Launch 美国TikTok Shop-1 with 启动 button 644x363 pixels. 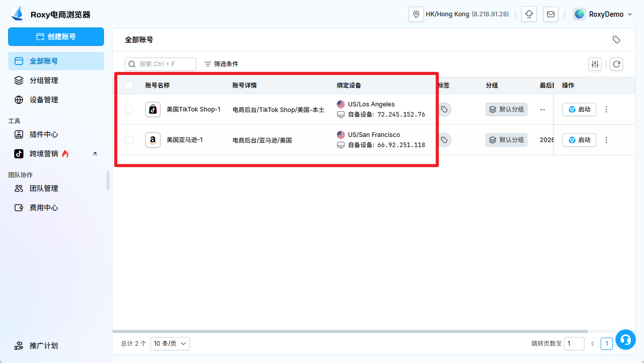pyautogui.click(x=579, y=109)
